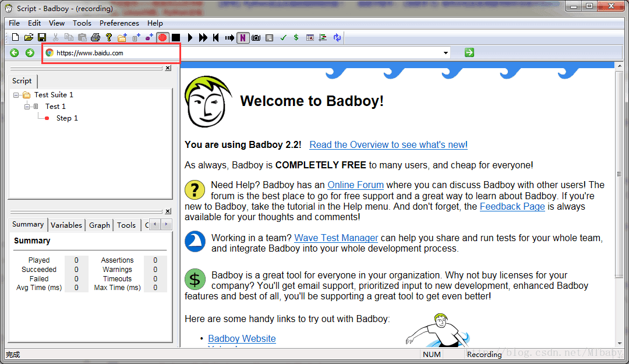
Task: Switch to the Graph tab
Action: [100, 225]
